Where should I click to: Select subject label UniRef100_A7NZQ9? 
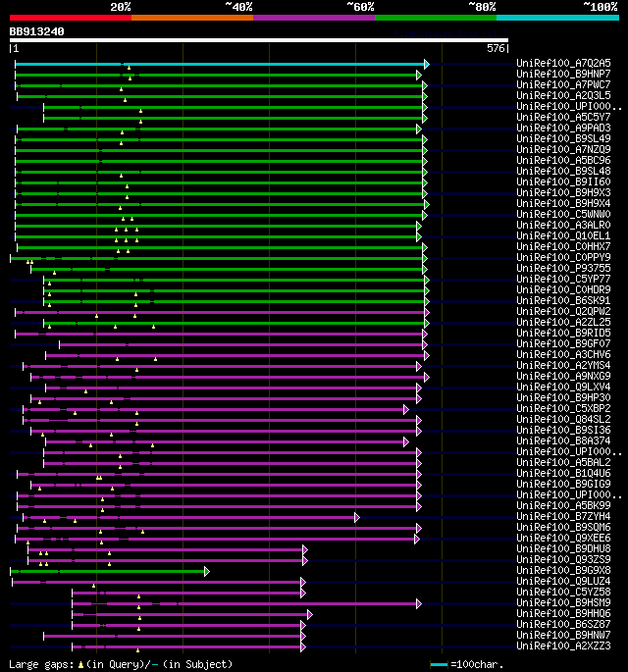(563, 149)
